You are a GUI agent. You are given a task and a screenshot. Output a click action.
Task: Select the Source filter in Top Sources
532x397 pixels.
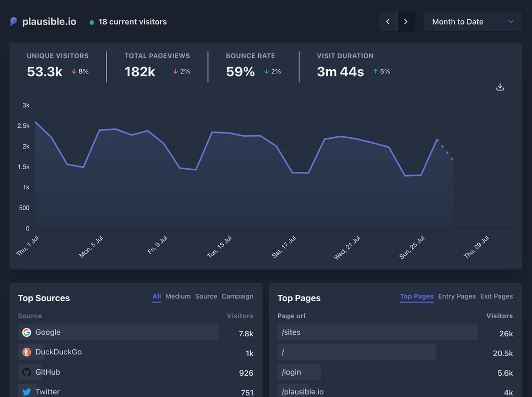206,296
